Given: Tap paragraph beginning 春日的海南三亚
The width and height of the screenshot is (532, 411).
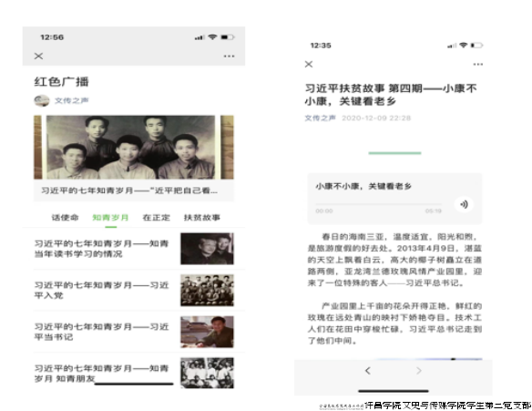Looking at the screenshot, I should coord(394,260).
